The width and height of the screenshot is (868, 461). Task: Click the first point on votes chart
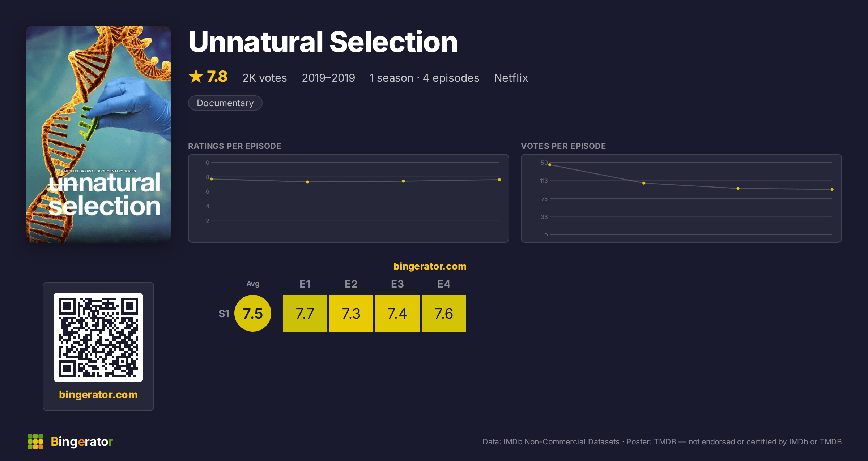coord(550,165)
